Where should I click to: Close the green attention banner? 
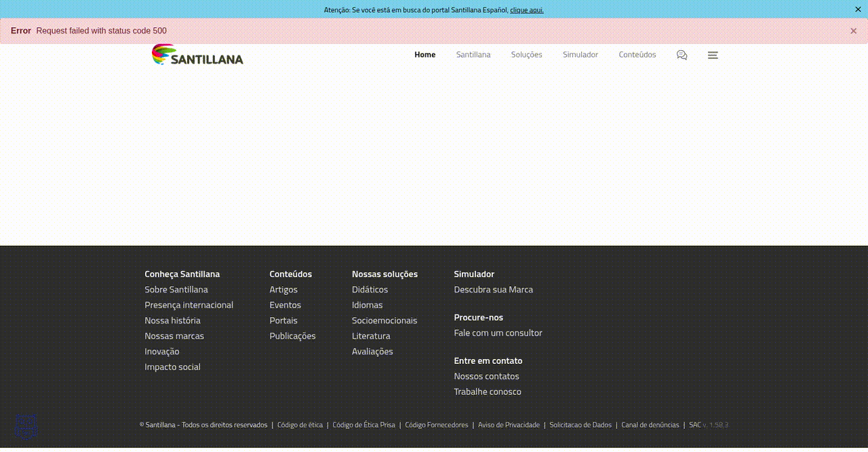(858, 9)
